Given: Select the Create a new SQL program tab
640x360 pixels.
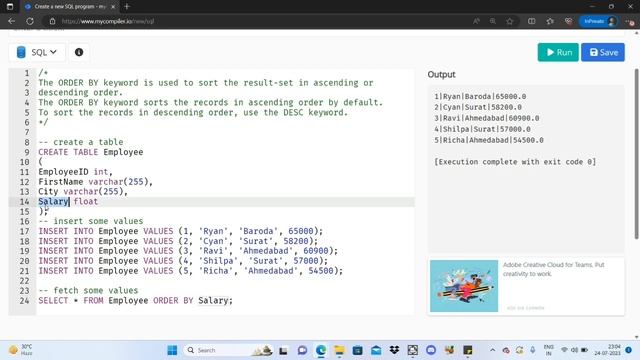Looking at the screenshot, I should point(69,7).
